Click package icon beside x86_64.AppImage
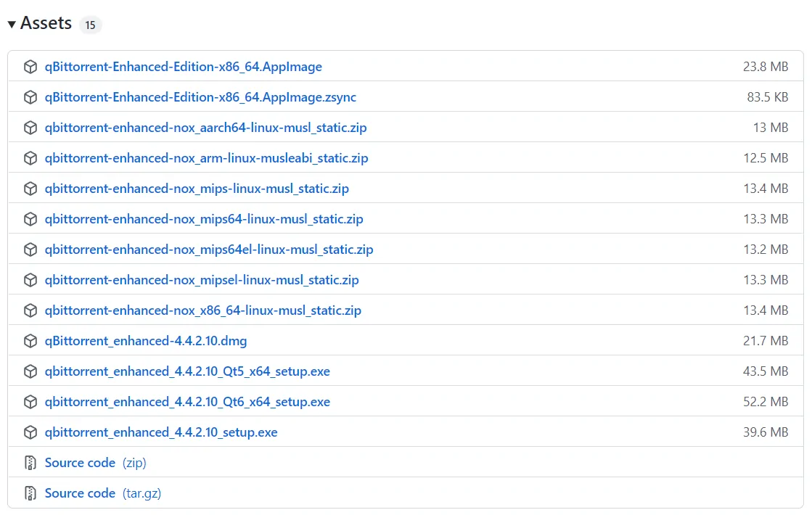Viewport: 812px width, 515px height. [x=30, y=67]
